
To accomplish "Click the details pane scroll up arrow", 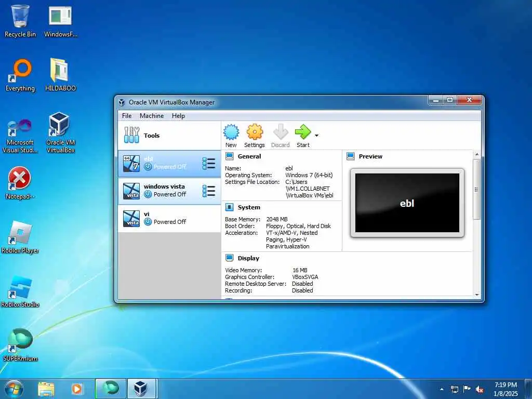I will pyautogui.click(x=477, y=154).
